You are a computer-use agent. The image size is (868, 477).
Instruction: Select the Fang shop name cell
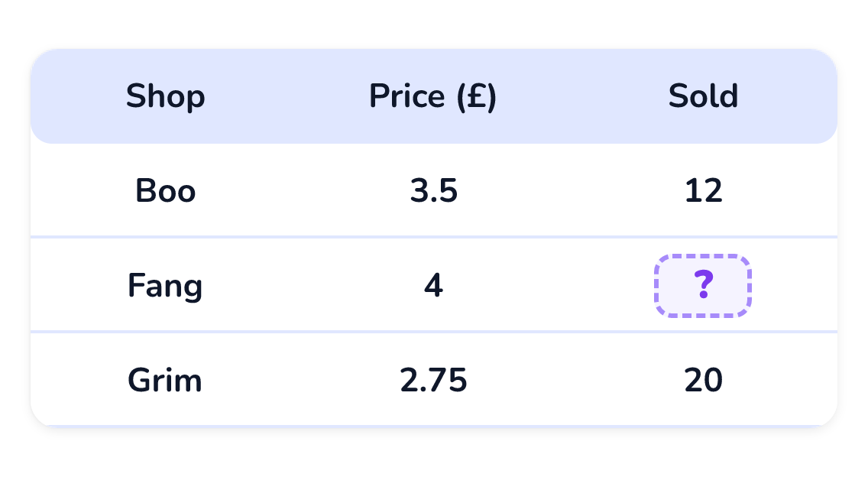165,286
